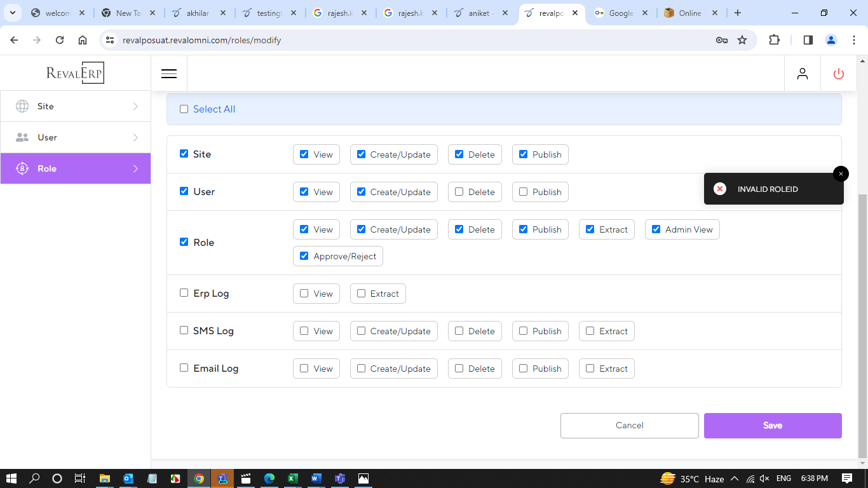Image resolution: width=868 pixels, height=488 pixels.
Task: Click the user profile icon in the header
Action: [x=803, y=74]
